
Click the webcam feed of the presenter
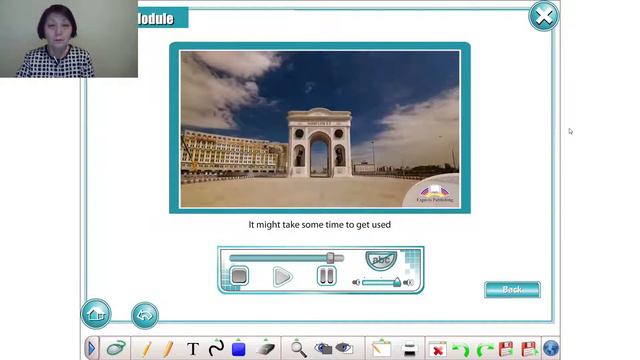point(69,39)
